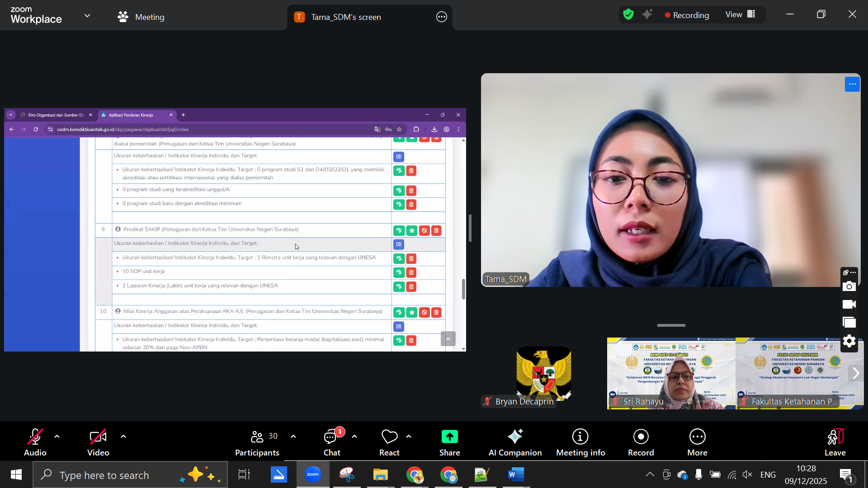Viewport: 868px width, 488px height.
Task: Select the Meeting tab
Action: [x=141, y=17]
